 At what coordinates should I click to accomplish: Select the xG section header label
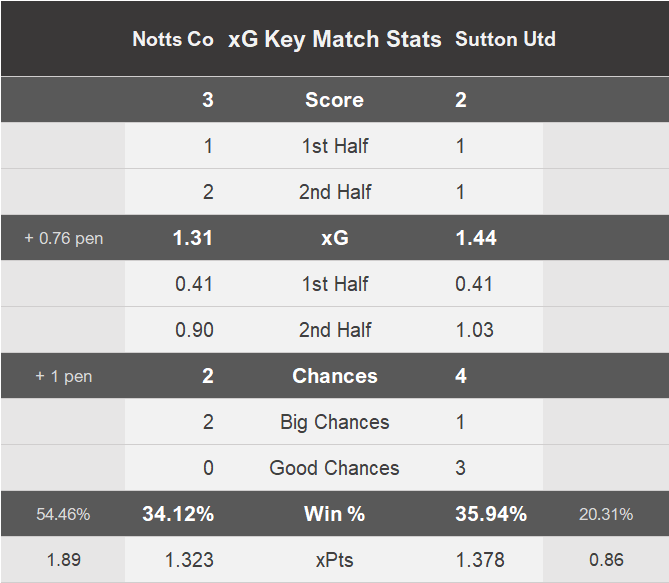point(334,238)
